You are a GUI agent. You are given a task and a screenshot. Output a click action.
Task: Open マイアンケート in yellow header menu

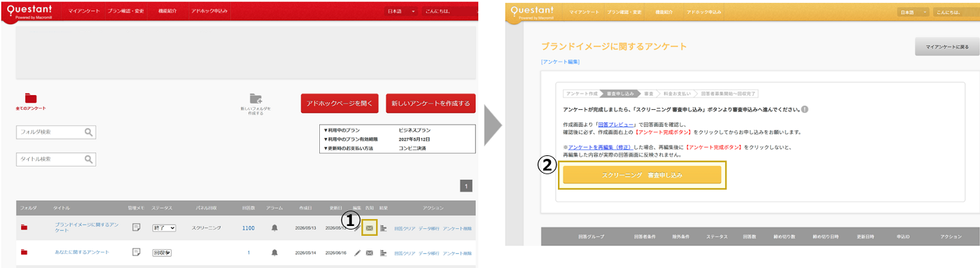[x=585, y=13]
